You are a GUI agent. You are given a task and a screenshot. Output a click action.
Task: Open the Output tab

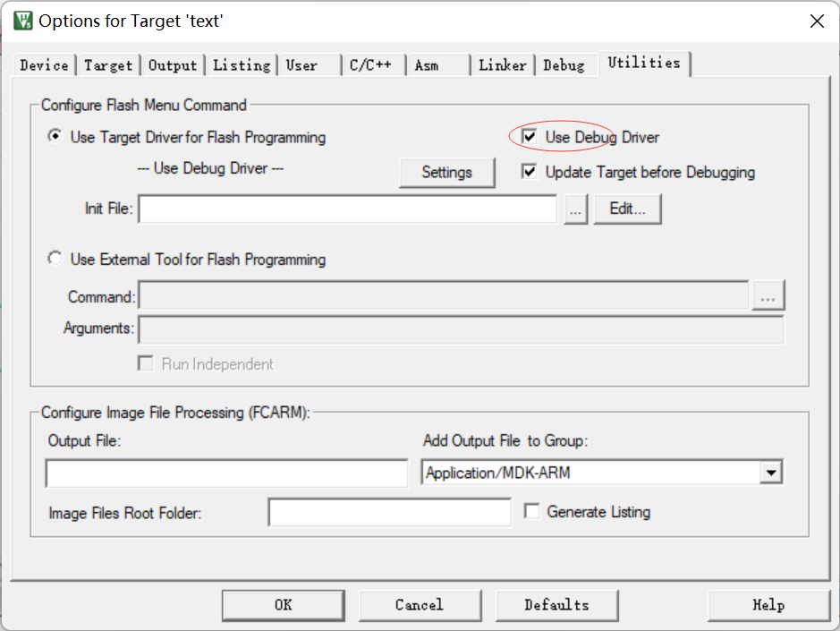(x=173, y=65)
